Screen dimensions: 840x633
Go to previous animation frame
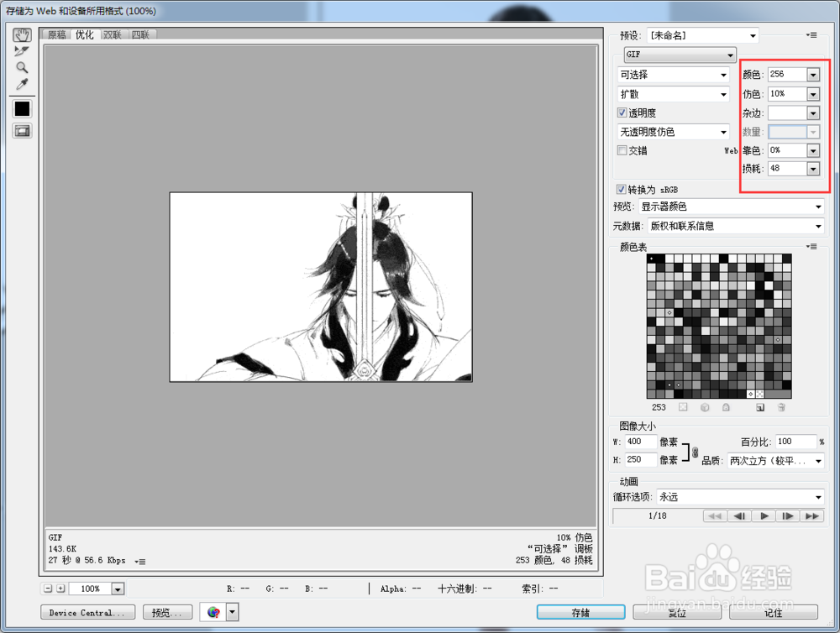[739, 516]
